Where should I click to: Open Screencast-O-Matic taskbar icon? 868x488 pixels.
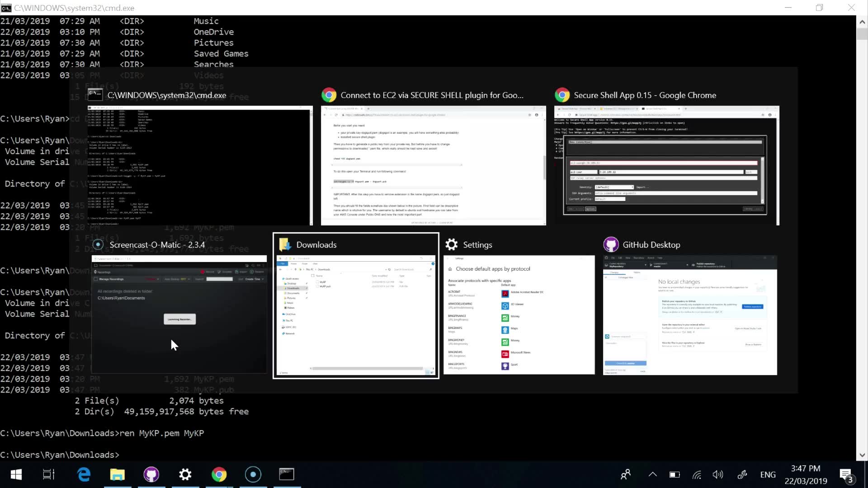(253, 474)
